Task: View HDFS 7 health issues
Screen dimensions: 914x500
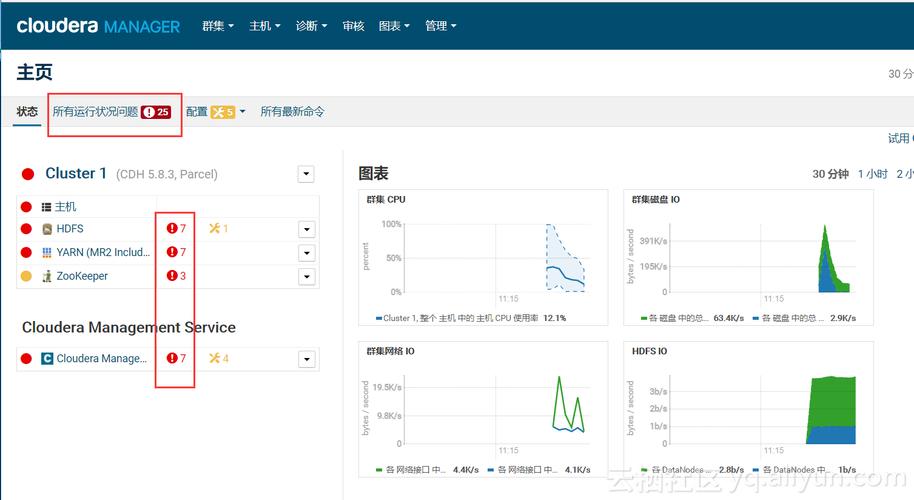Action: pos(176,228)
